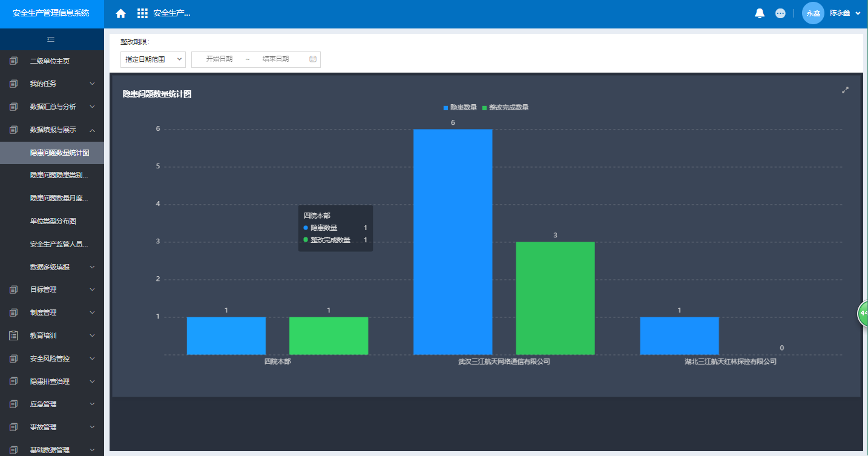Image resolution: width=868 pixels, height=456 pixels.
Task: Open the notification bell
Action: click(760, 13)
